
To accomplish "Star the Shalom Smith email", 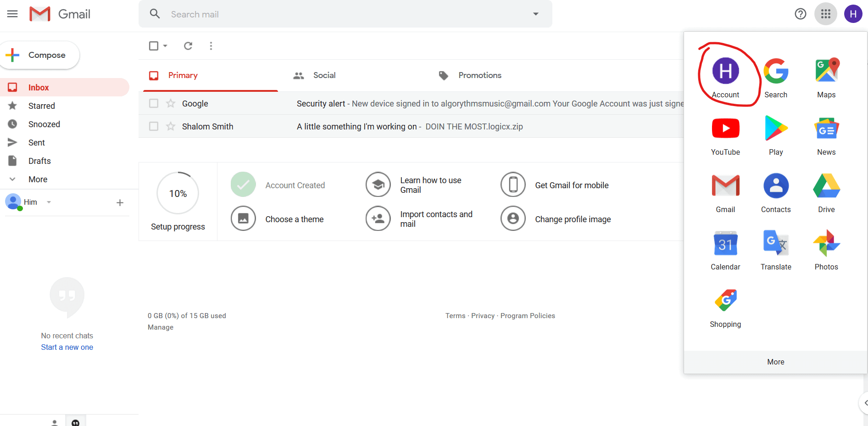I will pyautogui.click(x=171, y=126).
